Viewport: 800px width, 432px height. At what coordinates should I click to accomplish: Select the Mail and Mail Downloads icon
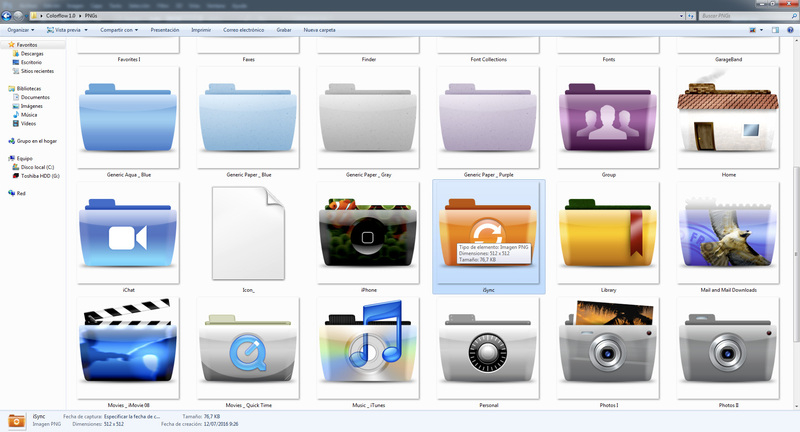[x=728, y=232]
